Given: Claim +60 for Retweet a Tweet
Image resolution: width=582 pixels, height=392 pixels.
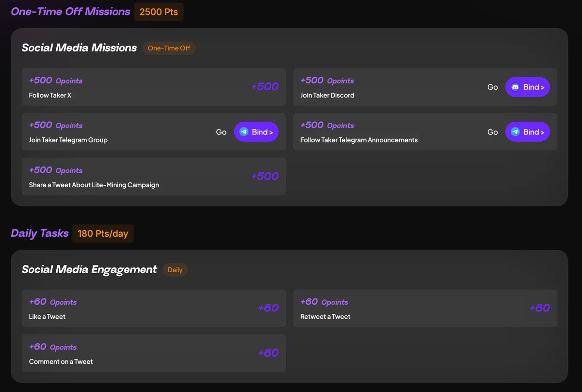Looking at the screenshot, I should click(x=539, y=308).
